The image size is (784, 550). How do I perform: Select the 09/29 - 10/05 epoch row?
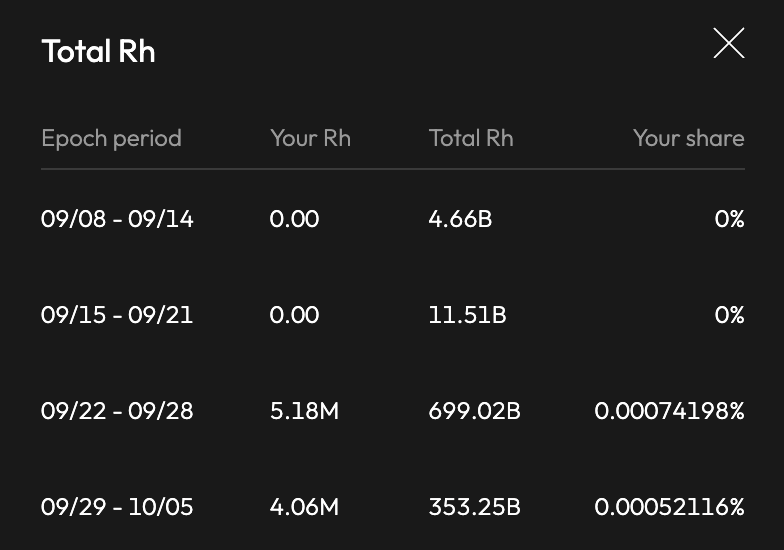[117, 507]
